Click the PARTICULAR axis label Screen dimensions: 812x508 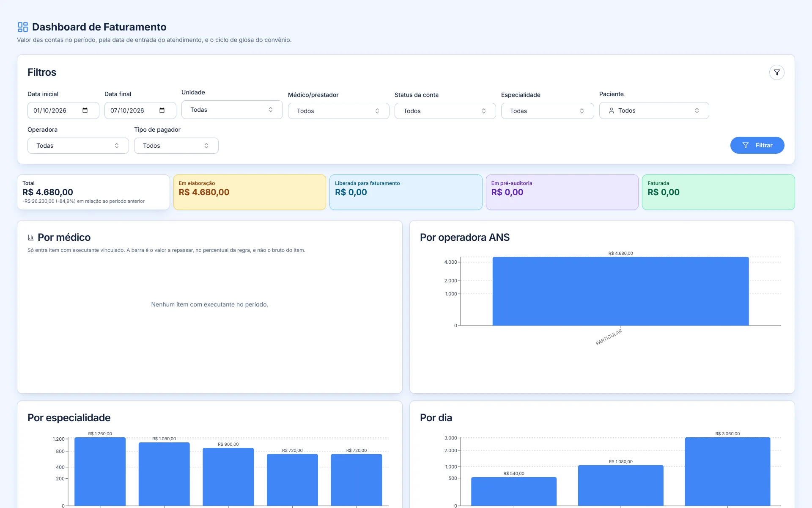pyautogui.click(x=609, y=337)
